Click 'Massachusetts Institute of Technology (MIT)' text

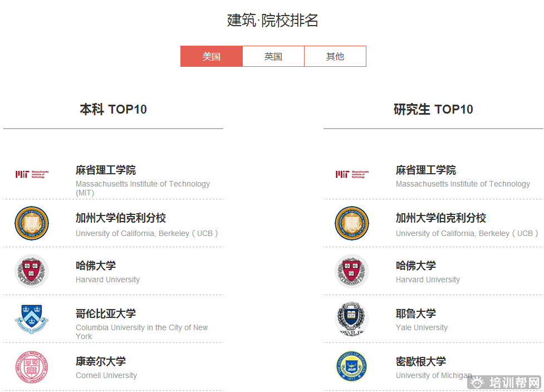point(143,188)
